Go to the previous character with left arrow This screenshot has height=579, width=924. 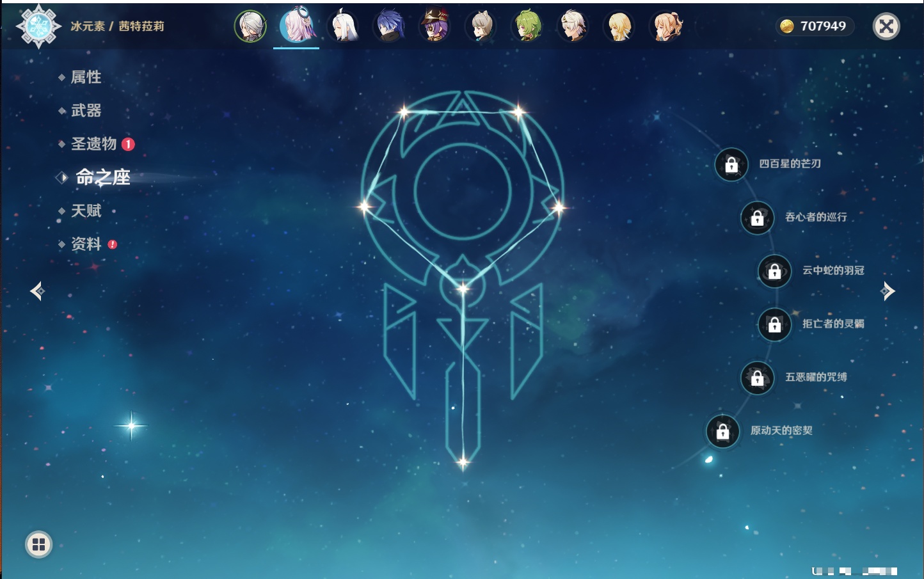(x=37, y=291)
